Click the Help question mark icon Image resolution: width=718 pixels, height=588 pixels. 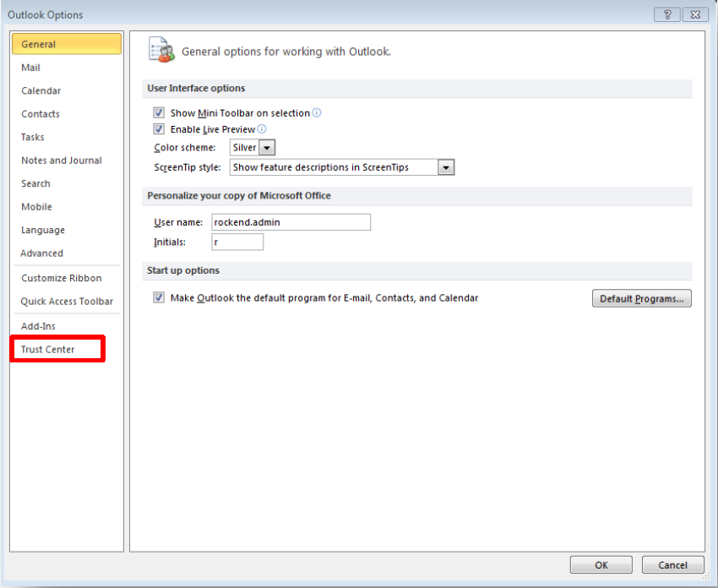click(x=667, y=15)
